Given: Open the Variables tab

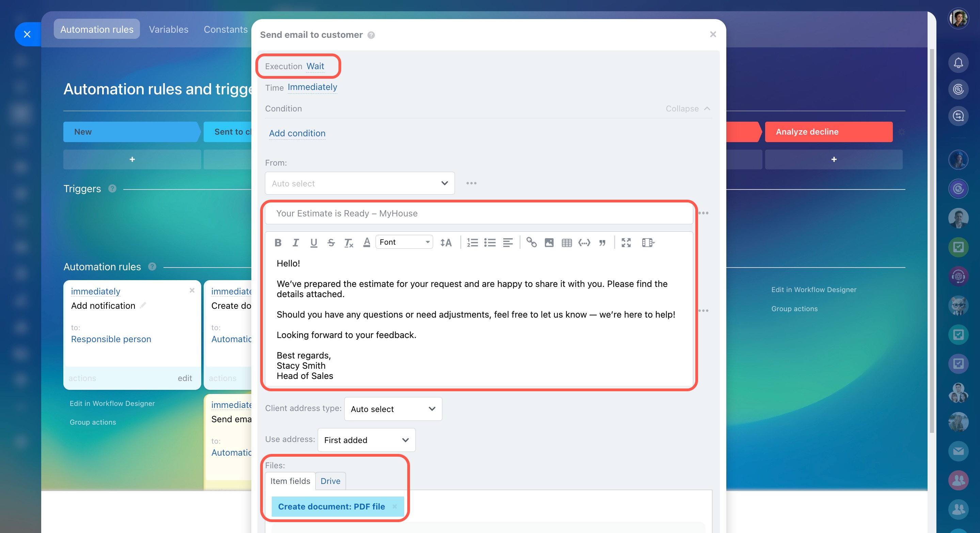Looking at the screenshot, I should click(168, 29).
